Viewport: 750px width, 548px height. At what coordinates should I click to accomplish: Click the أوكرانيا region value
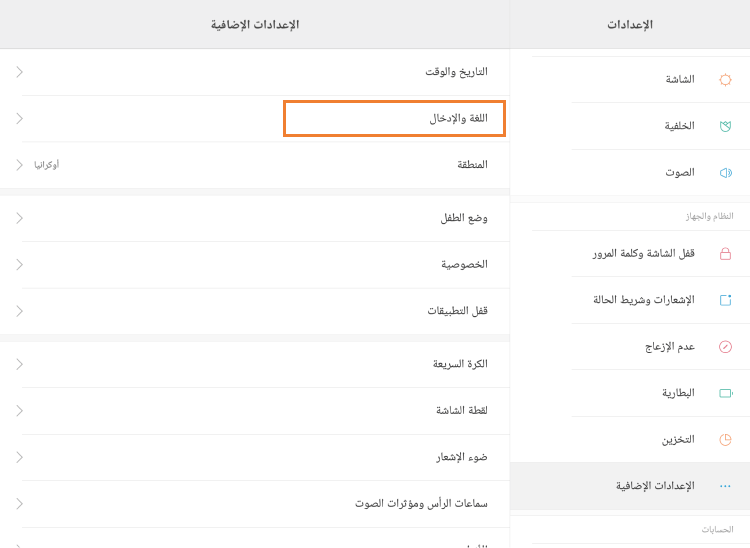pos(46,165)
